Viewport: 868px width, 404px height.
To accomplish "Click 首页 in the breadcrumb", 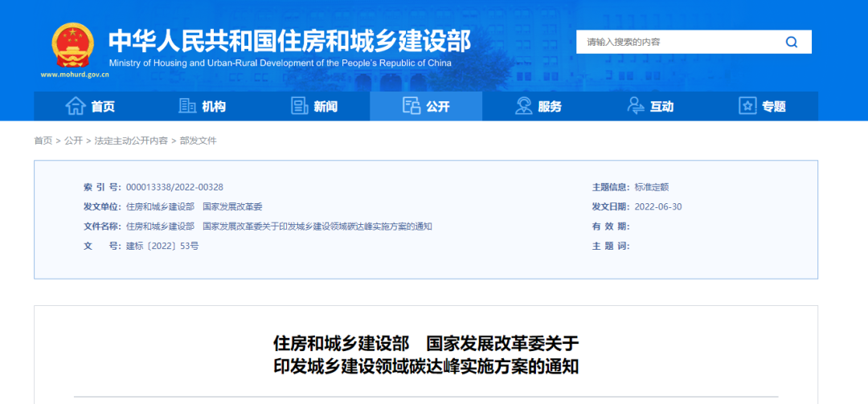I will (43, 141).
